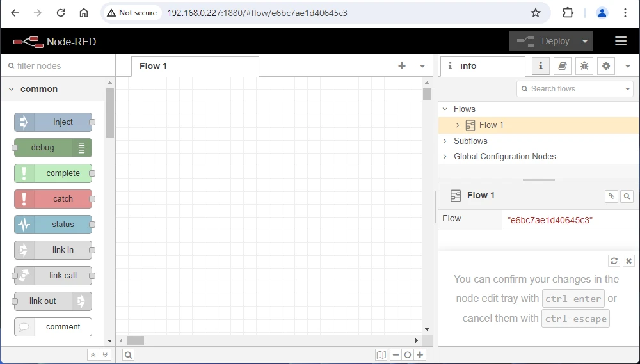Open the debug messages sidebar tab
The image size is (640, 364).
point(584,66)
